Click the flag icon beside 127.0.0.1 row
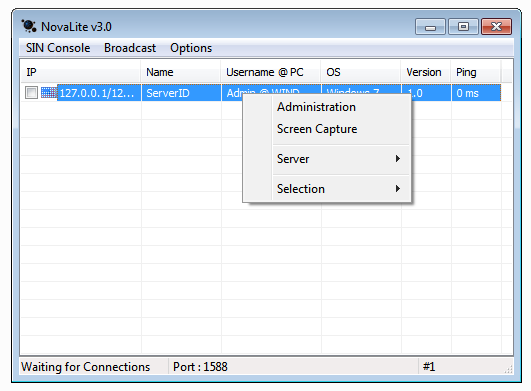 point(49,92)
